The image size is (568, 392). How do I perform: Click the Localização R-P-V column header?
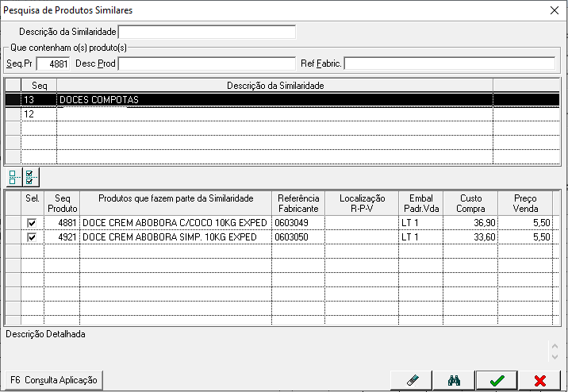pyautogui.click(x=362, y=203)
